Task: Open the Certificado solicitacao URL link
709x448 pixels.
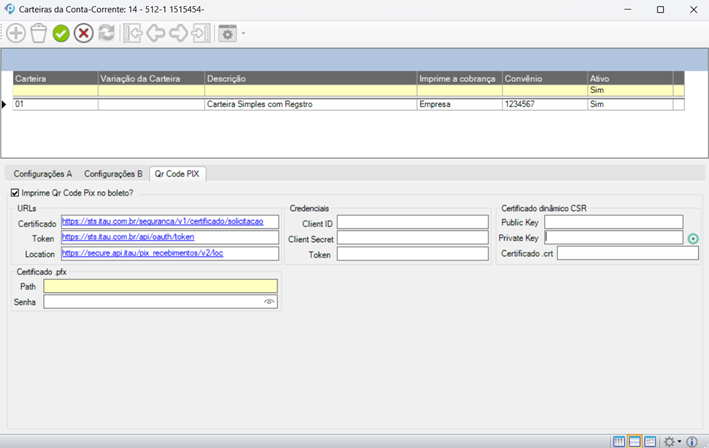Action: point(162,222)
